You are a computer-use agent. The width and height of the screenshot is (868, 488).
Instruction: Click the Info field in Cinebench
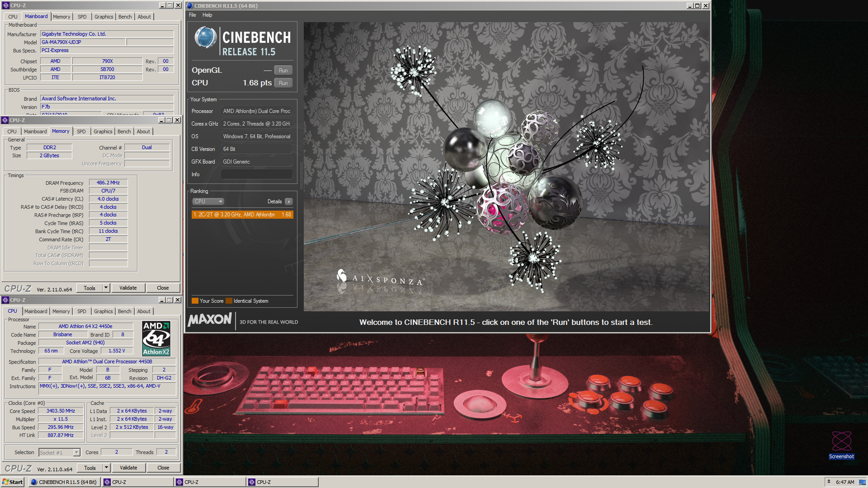[256, 174]
